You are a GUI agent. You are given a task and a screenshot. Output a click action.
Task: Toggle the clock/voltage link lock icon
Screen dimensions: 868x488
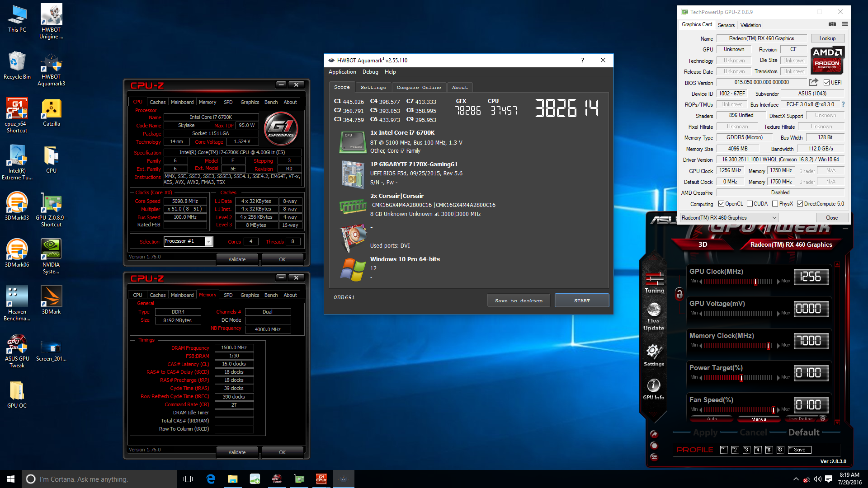pos(679,294)
